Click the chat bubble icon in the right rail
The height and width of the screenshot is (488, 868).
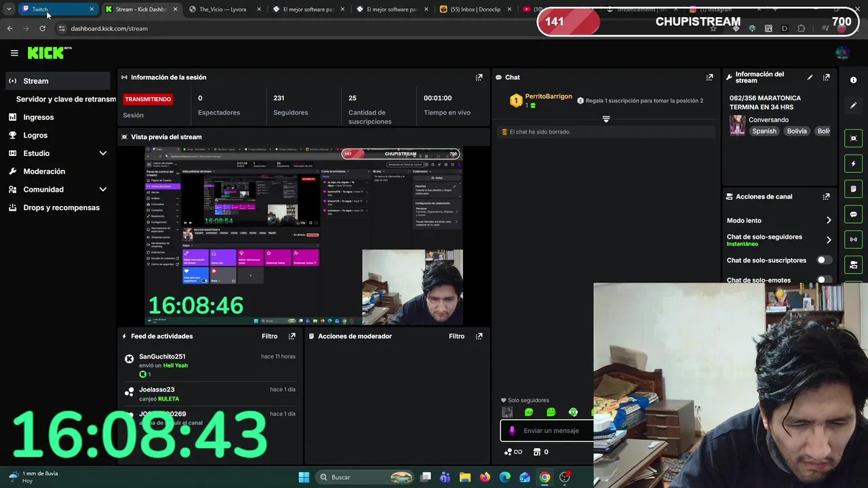(853, 214)
